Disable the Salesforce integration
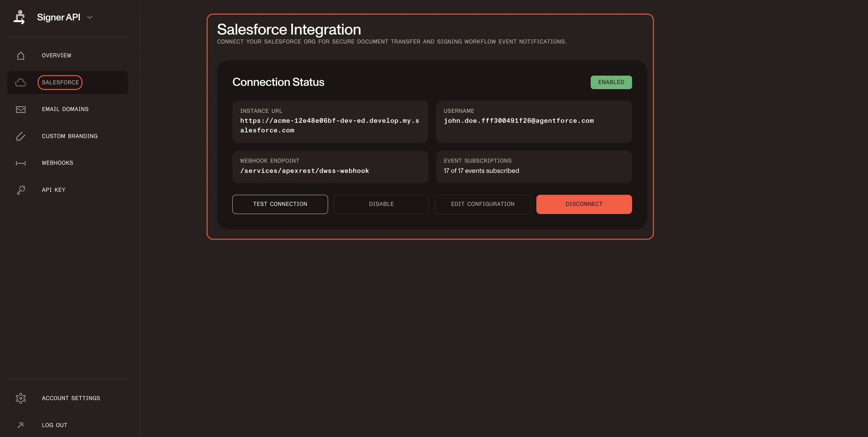Viewport: 868px width, 437px height. (381, 204)
